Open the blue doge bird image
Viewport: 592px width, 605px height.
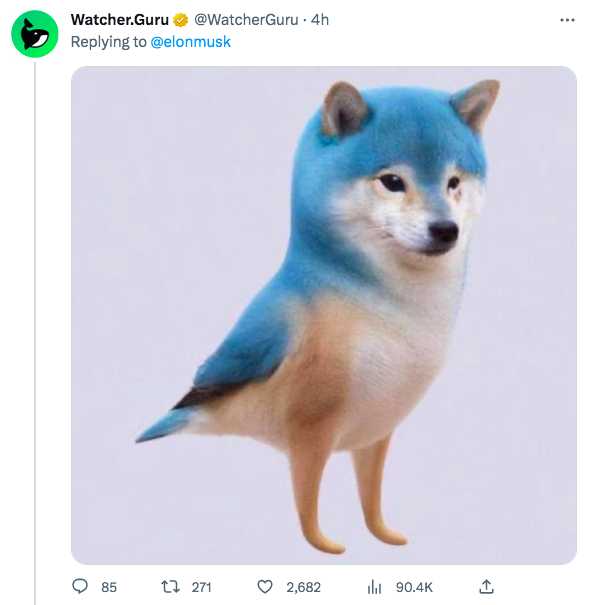pos(324,315)
